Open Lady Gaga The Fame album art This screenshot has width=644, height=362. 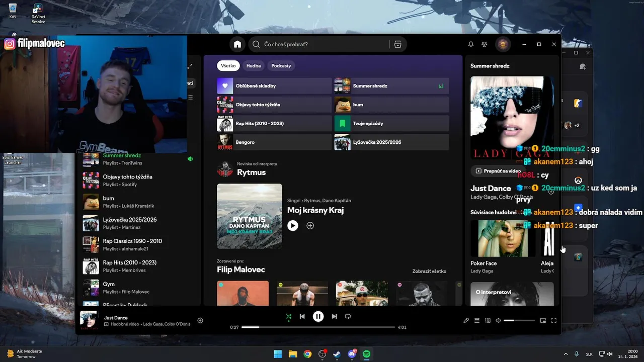tap(512, 118)
